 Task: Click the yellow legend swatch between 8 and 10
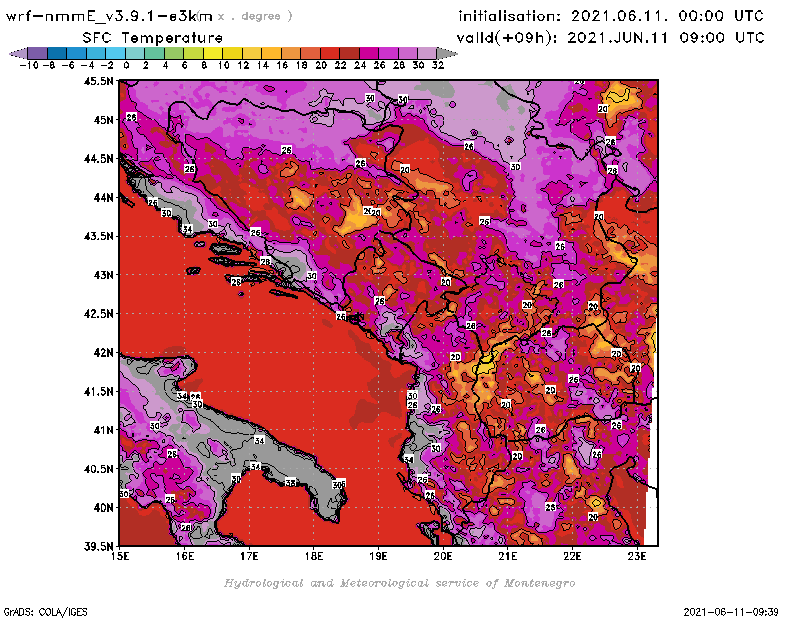[213, 53]
